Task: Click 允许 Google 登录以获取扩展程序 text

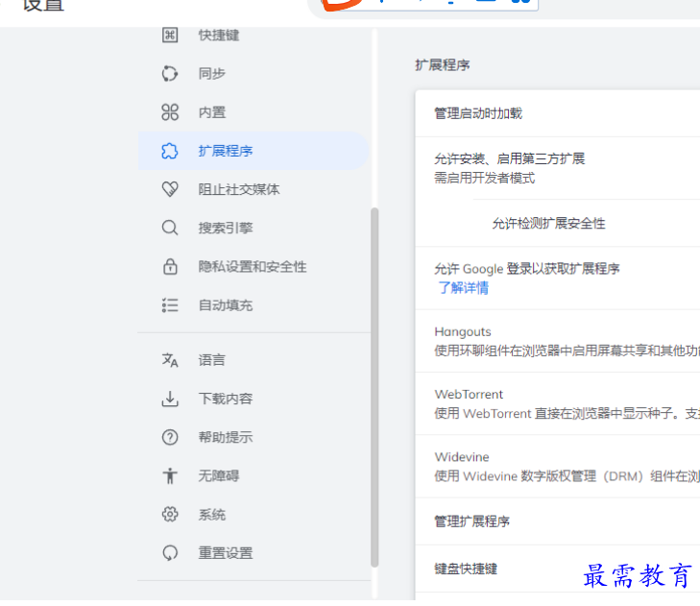Action: click(x=527, y=269)
